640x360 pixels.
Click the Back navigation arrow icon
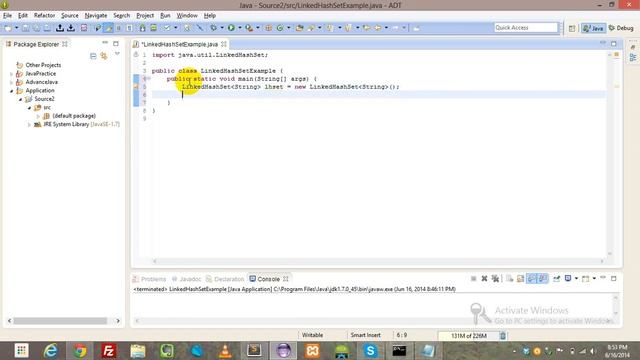pos(378,28)
